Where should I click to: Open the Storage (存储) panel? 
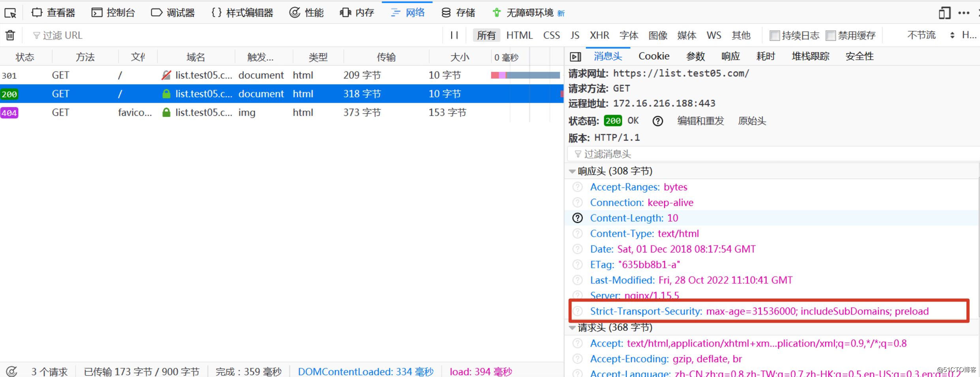pyautogui.click(x=458, y=13)
